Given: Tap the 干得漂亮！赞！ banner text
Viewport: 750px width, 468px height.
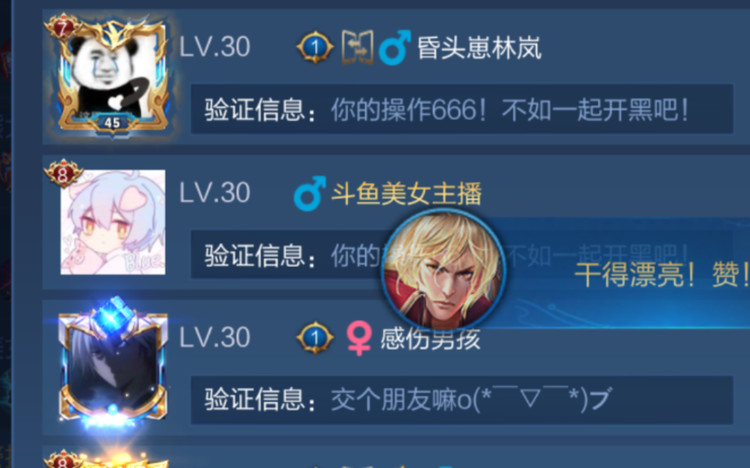Looking at the screenshot, I should pos(662,275).
